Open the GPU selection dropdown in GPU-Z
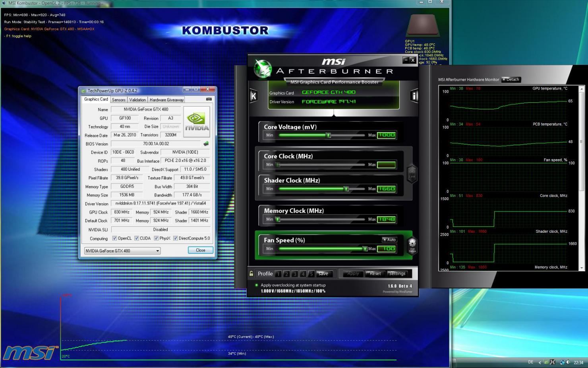This screenshot has height=368, width=588. click(122, 251)
